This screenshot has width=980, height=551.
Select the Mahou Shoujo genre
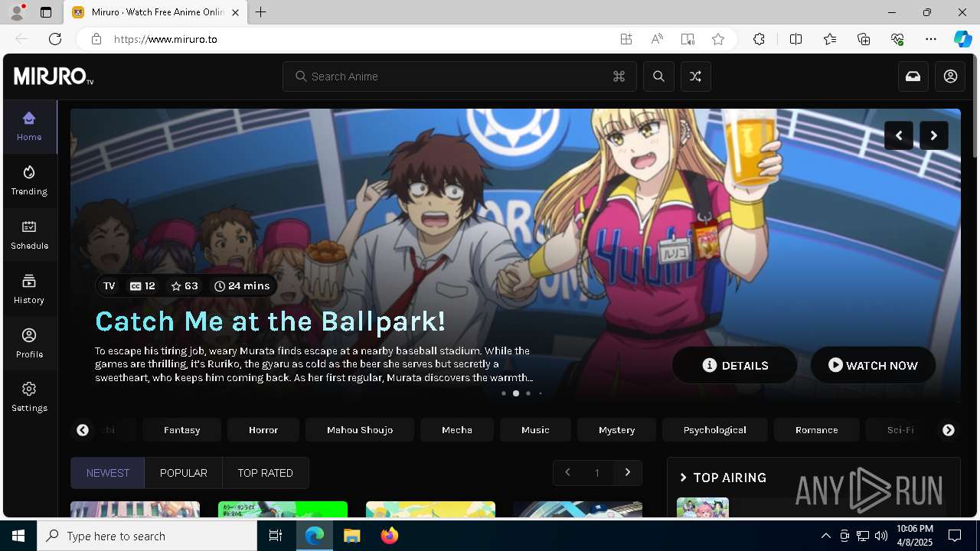click(360, 430)
